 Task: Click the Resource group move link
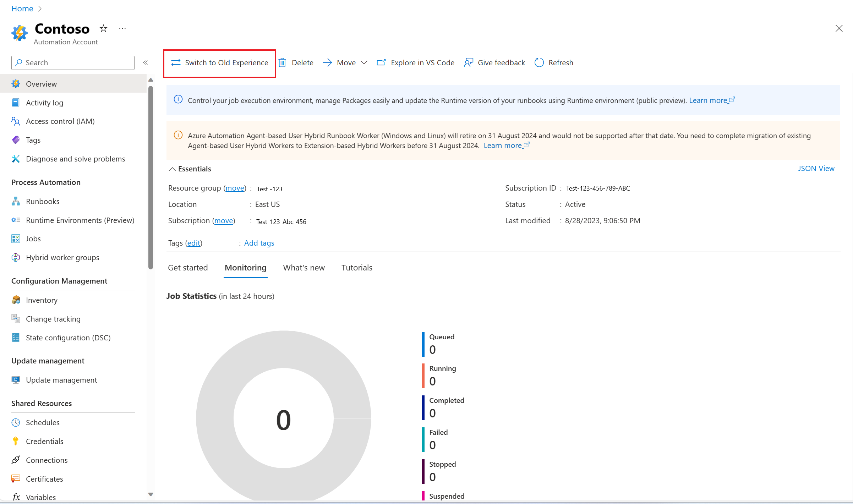point(235,188)
